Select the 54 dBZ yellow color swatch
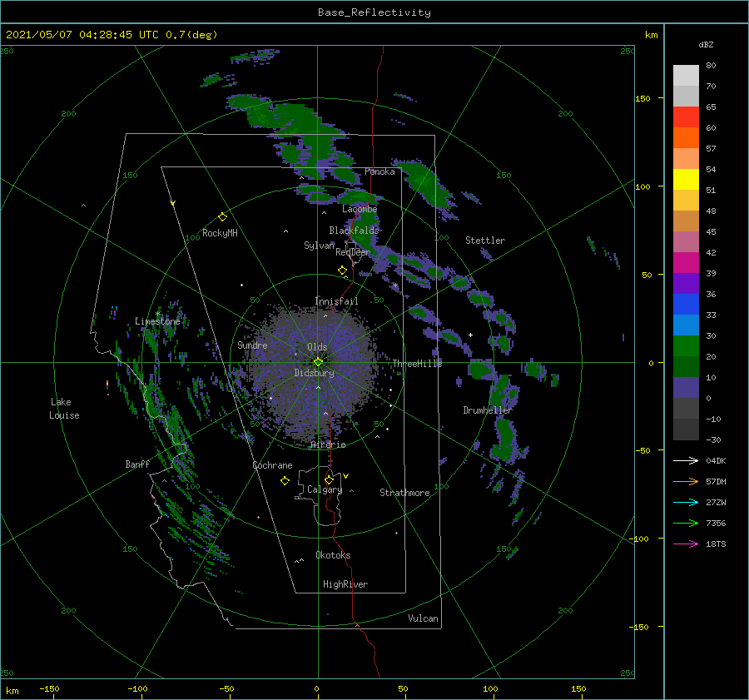The width and height of the screenshot is (749, 700). pos(686,179)
